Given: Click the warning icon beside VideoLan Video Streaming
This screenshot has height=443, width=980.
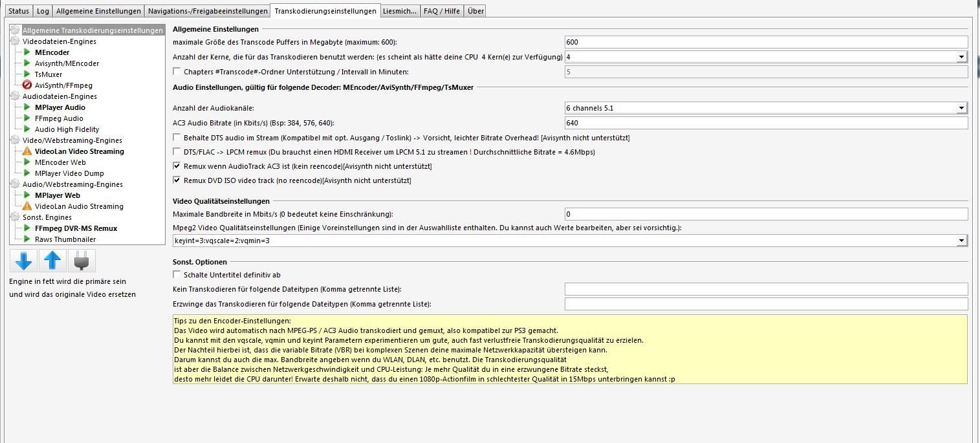Looking at the screenshot, I should [x=27, y=151].
